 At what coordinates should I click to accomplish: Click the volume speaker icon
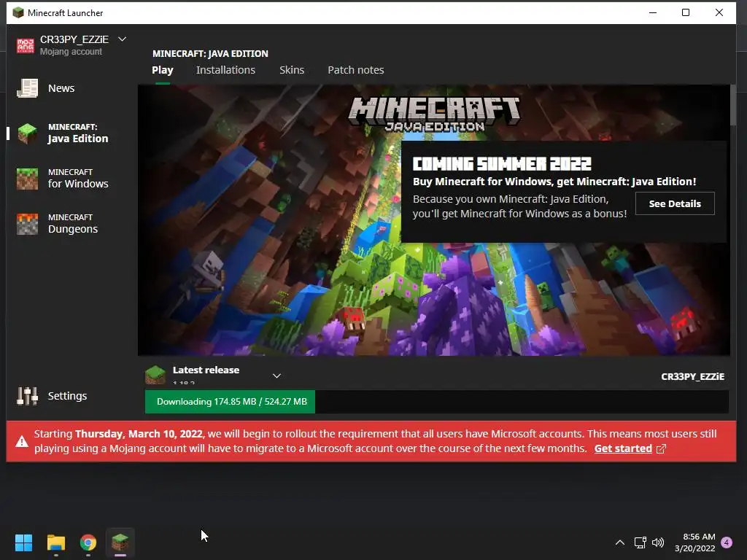(x=658, y=542)
